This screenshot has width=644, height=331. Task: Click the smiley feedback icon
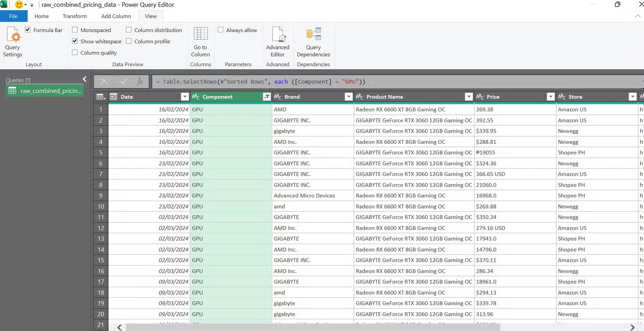point(19,5)
